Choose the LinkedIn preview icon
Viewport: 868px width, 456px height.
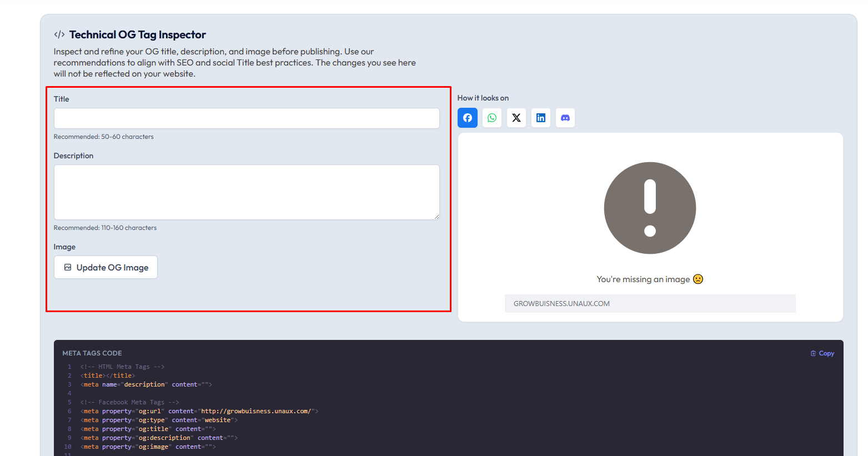(541, 118)
